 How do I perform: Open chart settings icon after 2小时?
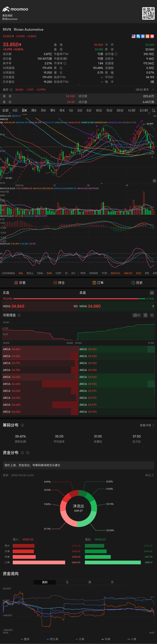tap(153, 111)
